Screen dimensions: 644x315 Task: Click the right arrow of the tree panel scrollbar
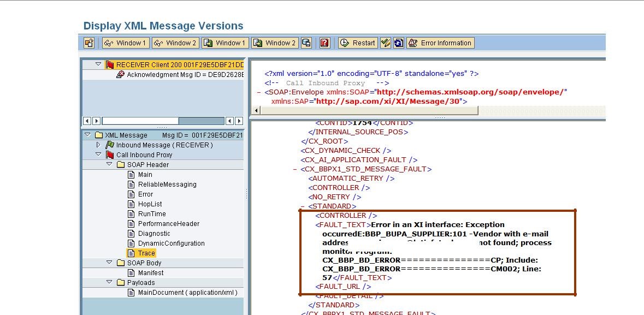tap(238, 120)
